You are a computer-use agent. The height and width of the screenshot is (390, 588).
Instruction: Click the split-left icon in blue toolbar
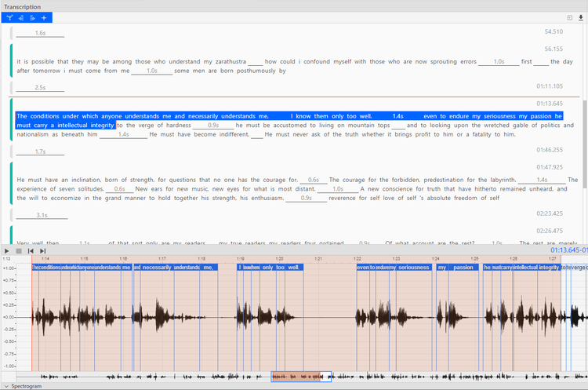[x=21, y=17]
